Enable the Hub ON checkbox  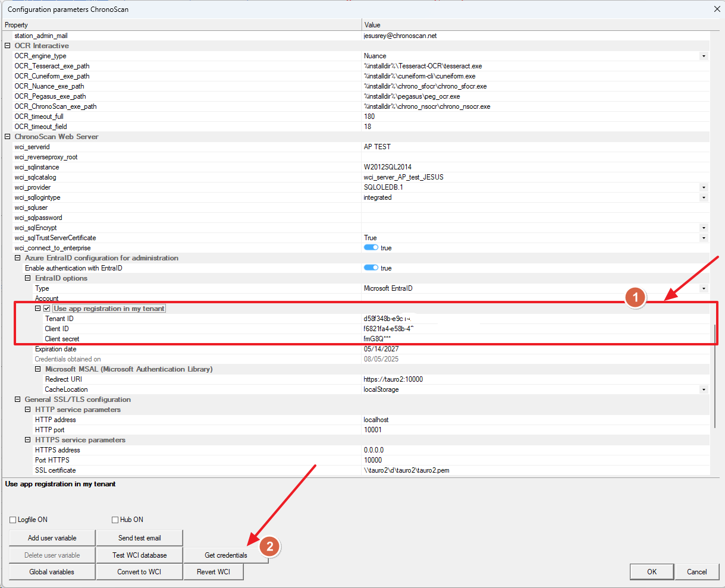115,520
